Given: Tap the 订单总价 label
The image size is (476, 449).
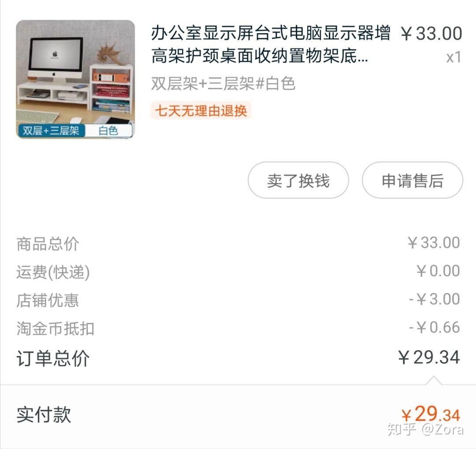Looking at the screenshot, I should [x=53, y=359].
